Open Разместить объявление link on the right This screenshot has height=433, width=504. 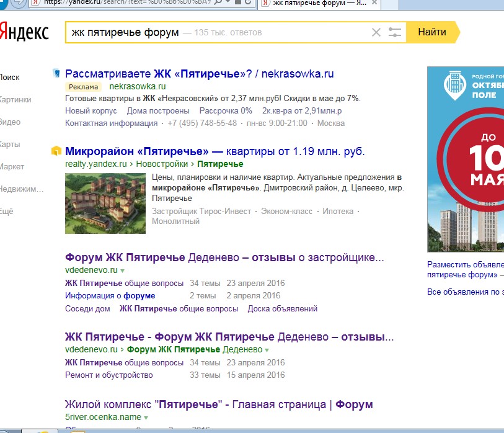pyautogui.click(x=466, y=270)
